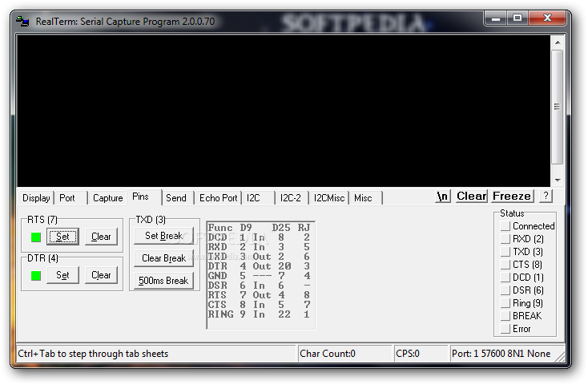The image size is (588, 385).
Task: Click the green RTS (7) status indicator
Action: [36, 237]
